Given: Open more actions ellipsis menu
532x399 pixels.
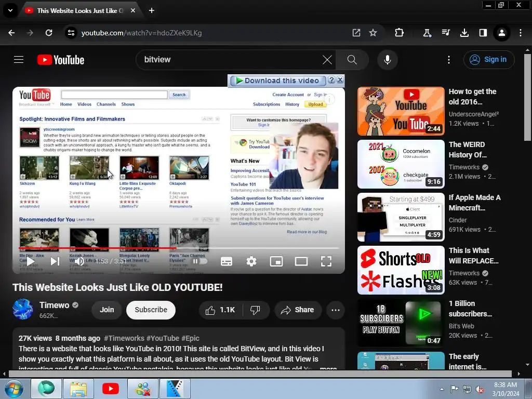Looking at the screenshot, I should tap(336, 310).
